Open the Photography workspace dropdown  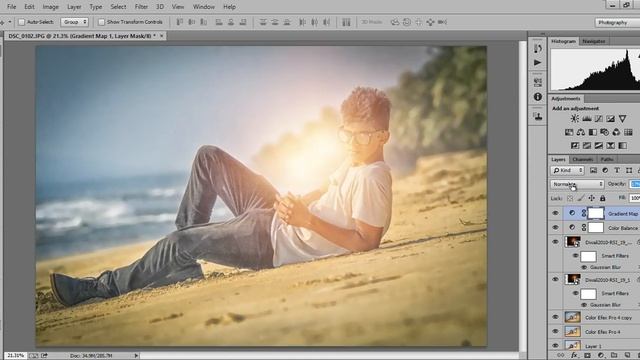pos(617,22)
